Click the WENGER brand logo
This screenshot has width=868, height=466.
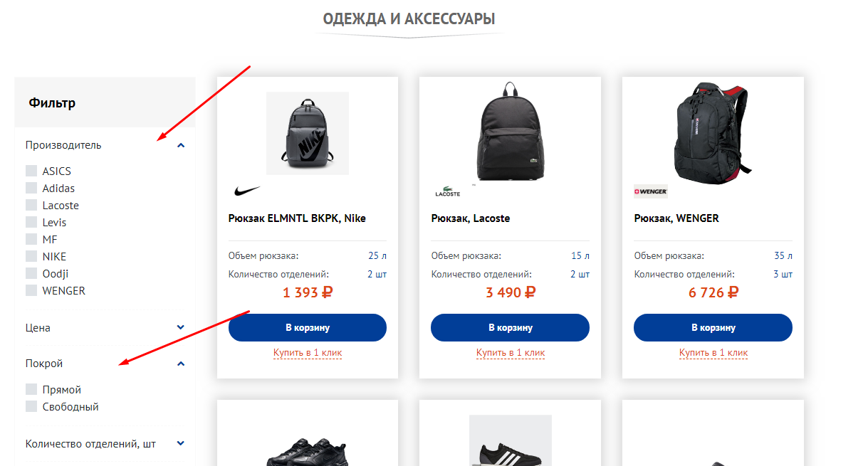[651, 191]
